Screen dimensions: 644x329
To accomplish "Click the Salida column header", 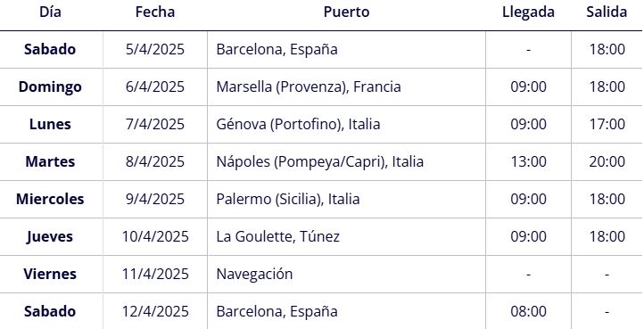I will pyautogui.click(x=607, y=12).
